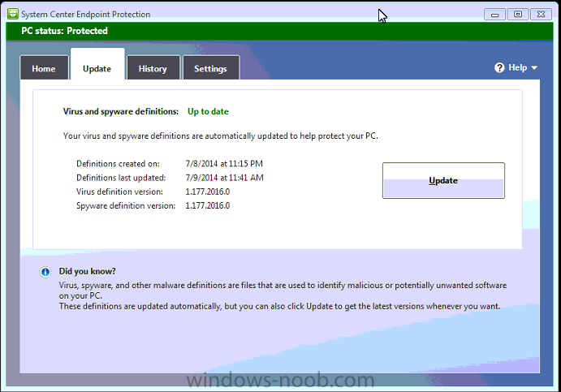The width and height of the screenshot is (561, 392).
Task: Click the Up to date status text
Action: coord(208,111)
